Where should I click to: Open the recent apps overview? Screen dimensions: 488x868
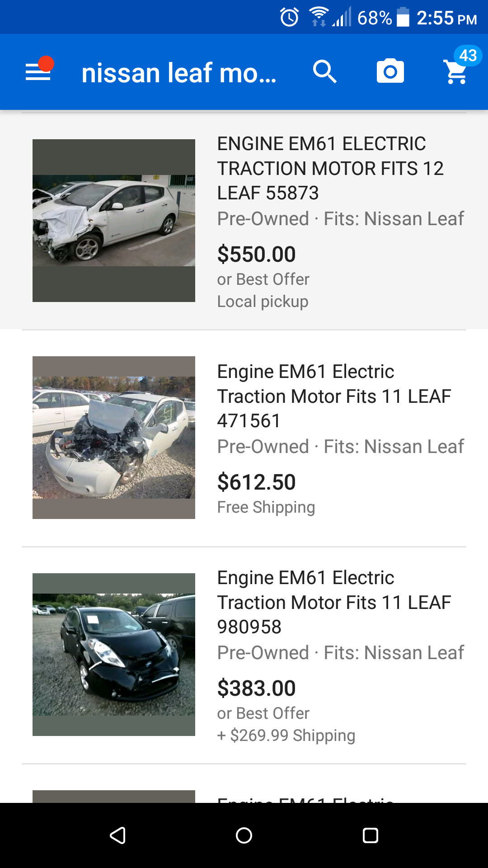coord(370,835)
